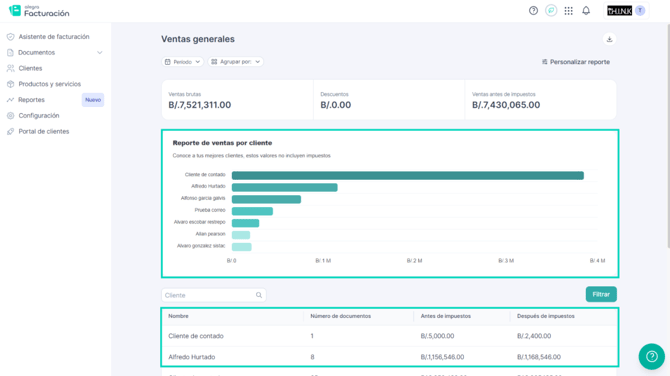Open Reportes in the sidebar
670x376 pixels.
pyautogui.click(x=31, y=100)
